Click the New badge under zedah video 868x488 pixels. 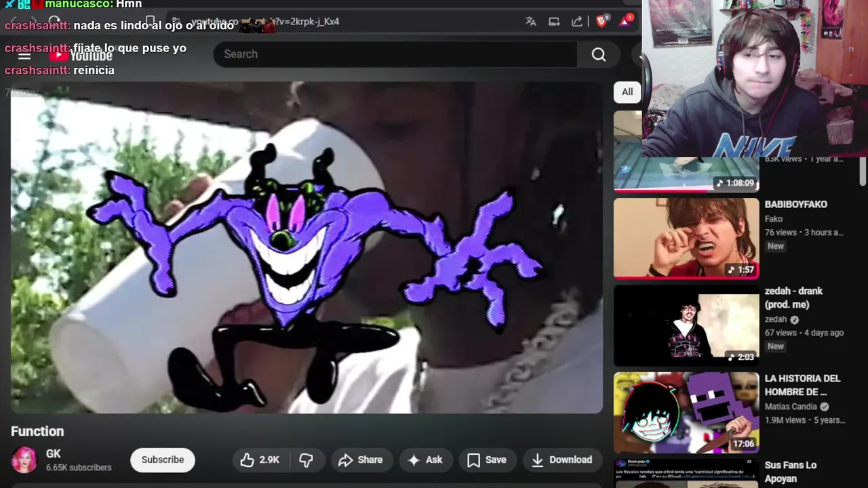[x=776, y=346]
